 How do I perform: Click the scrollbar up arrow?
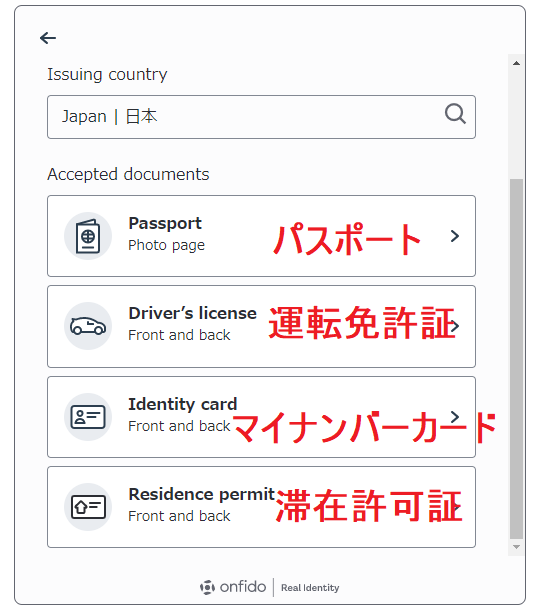[x=517, y=63]
